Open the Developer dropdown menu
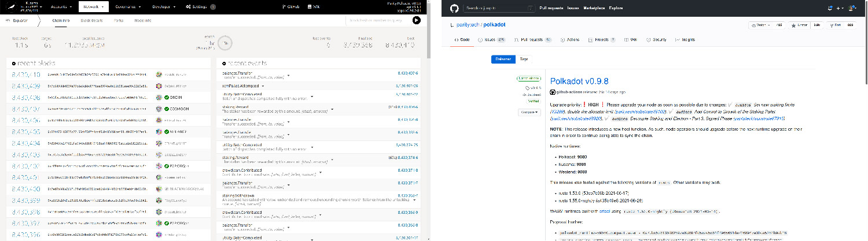The width and height of the screenshot is (868, 241). [164, 7]
